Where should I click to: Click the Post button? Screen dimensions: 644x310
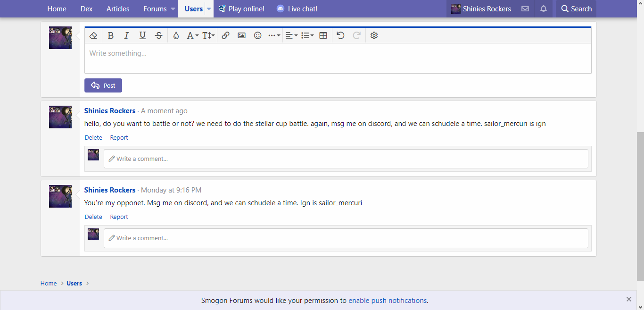point(103,85)
